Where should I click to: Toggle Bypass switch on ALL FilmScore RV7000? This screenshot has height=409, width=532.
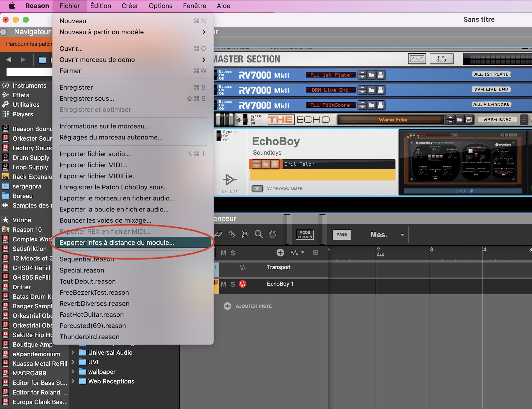(x=216, y=105)
